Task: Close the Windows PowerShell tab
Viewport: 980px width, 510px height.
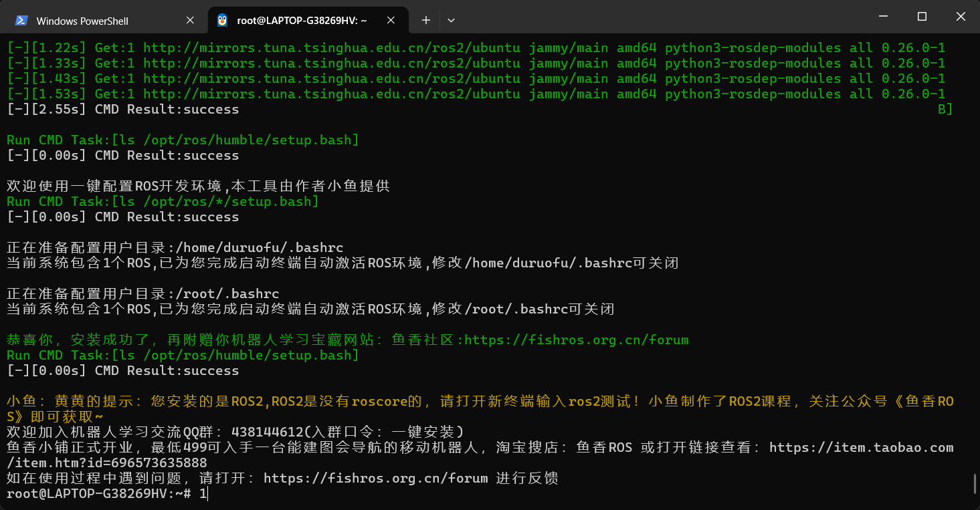Action: [x=190, y=21]
